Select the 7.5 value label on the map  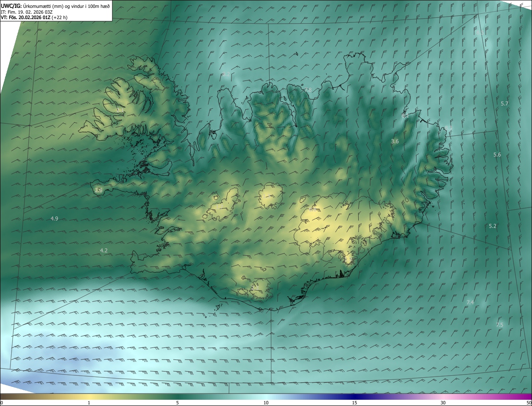tap(500, 325)
